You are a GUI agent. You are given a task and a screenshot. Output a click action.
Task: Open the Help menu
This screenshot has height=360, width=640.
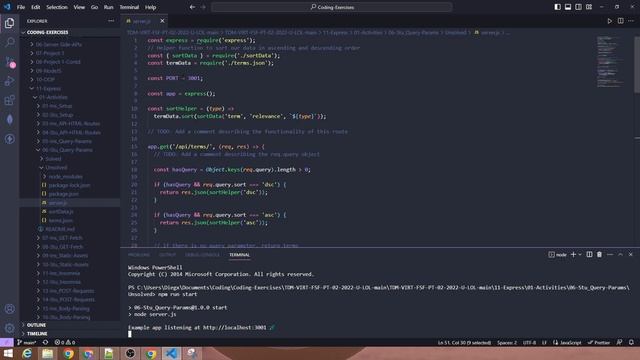pyautogui.click(x=151, y=7)
